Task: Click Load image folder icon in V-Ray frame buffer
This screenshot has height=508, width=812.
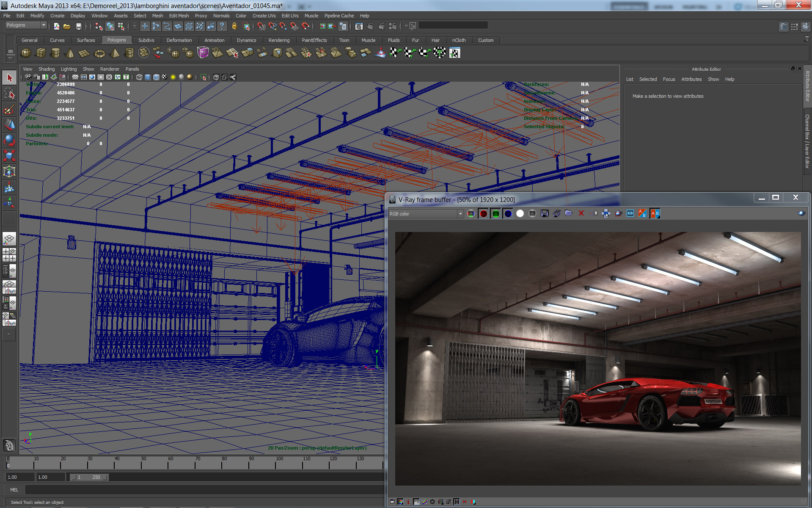Action: coord(569,213)
